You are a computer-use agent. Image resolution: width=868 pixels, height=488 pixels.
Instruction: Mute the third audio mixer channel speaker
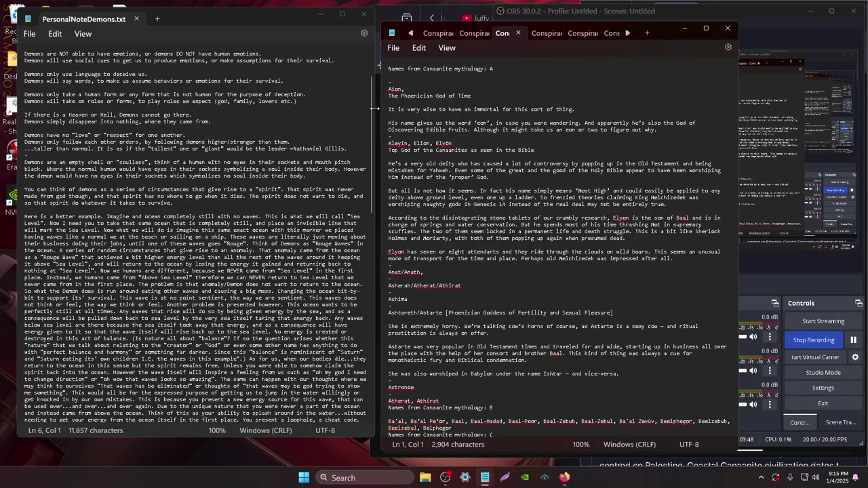pos(753,405)
